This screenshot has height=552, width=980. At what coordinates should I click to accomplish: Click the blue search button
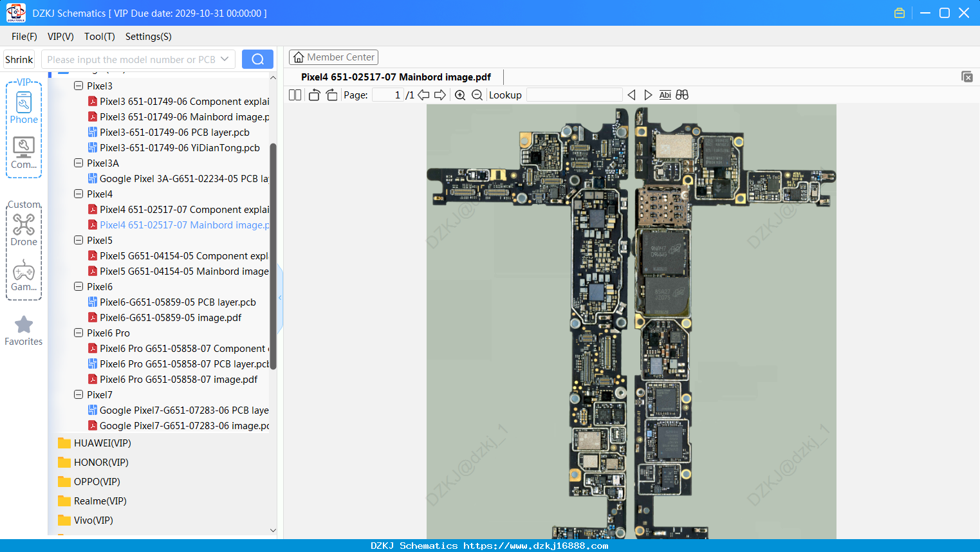click(257, 59)
